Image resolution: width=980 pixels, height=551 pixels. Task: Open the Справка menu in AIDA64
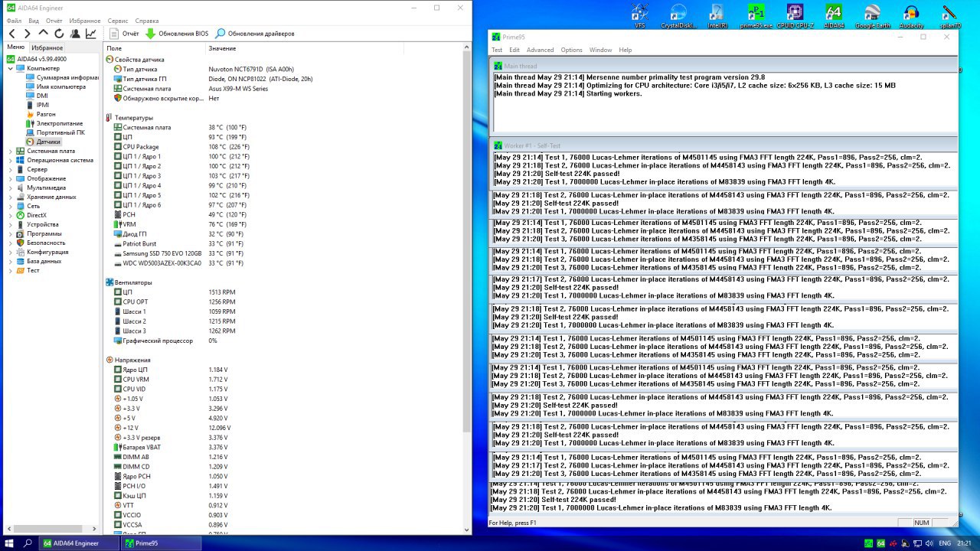pyautogui.click(x=147, y=21)
